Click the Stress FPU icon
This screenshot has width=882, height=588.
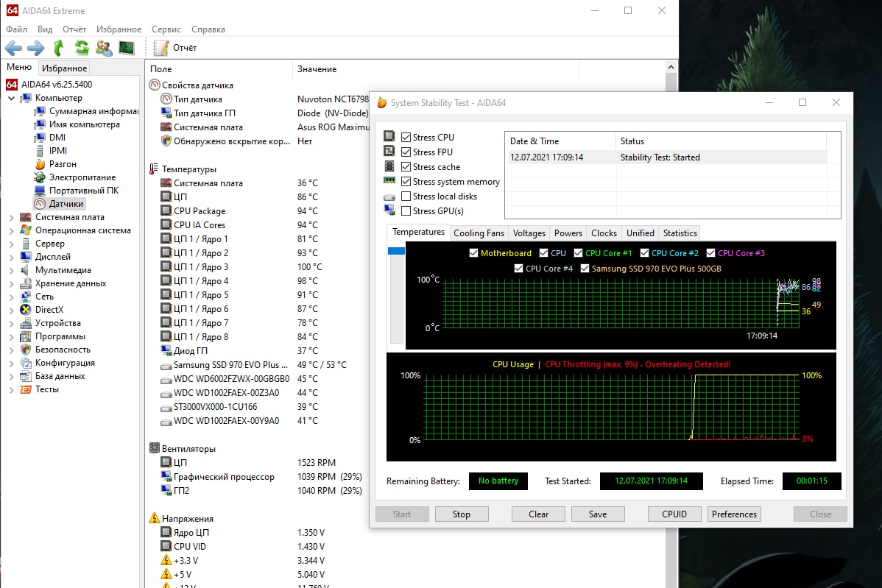[389, 151]
